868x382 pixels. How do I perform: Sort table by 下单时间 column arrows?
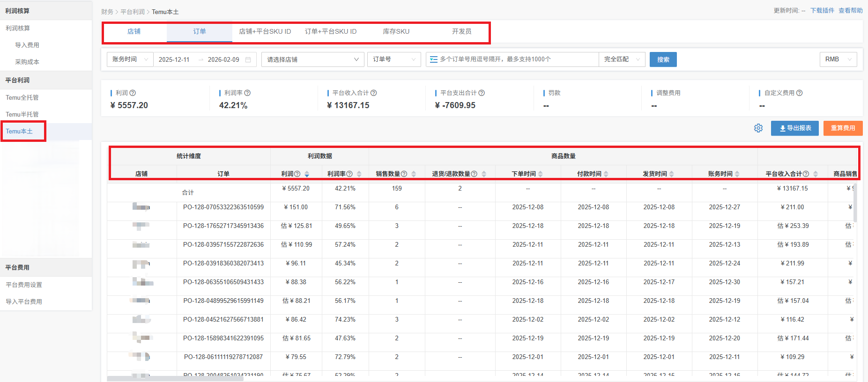pos(541,174)
